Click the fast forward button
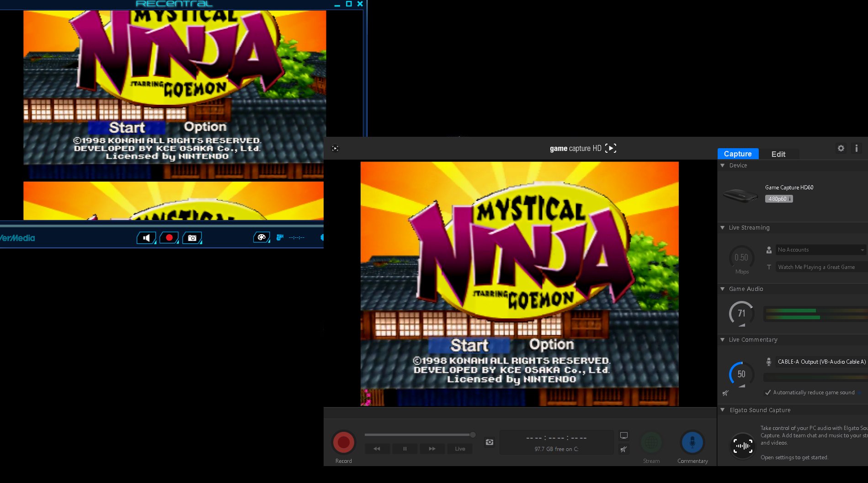 coord(432,449)
